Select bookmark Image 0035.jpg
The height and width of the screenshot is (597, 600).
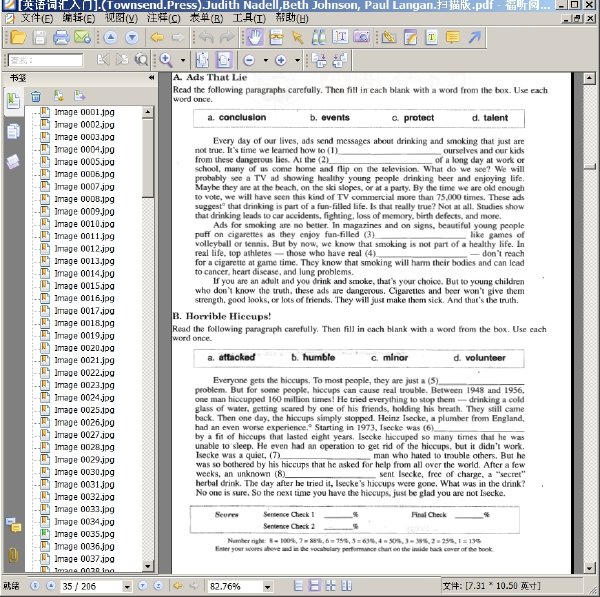84,534
